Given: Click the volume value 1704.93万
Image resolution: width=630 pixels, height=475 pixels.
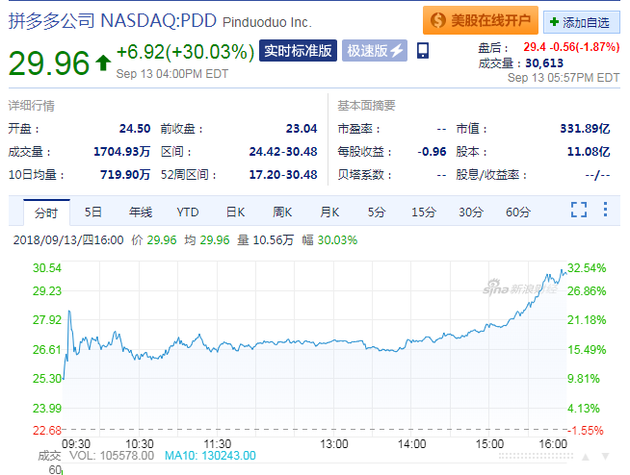Looking at the screenshot, I should pyautogui.click(x=122, y=152).
